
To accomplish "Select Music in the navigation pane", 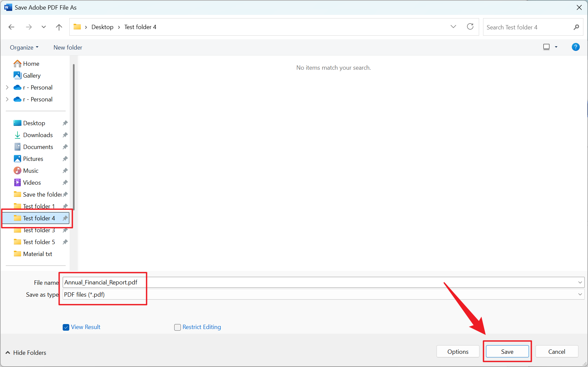I will click(x=31, y=171).
